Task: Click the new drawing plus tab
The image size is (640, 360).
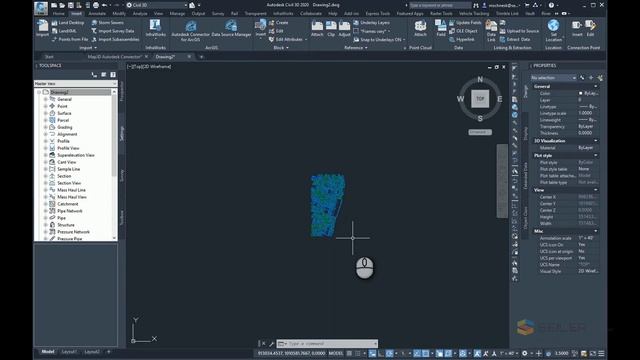Action: point(201,57)
